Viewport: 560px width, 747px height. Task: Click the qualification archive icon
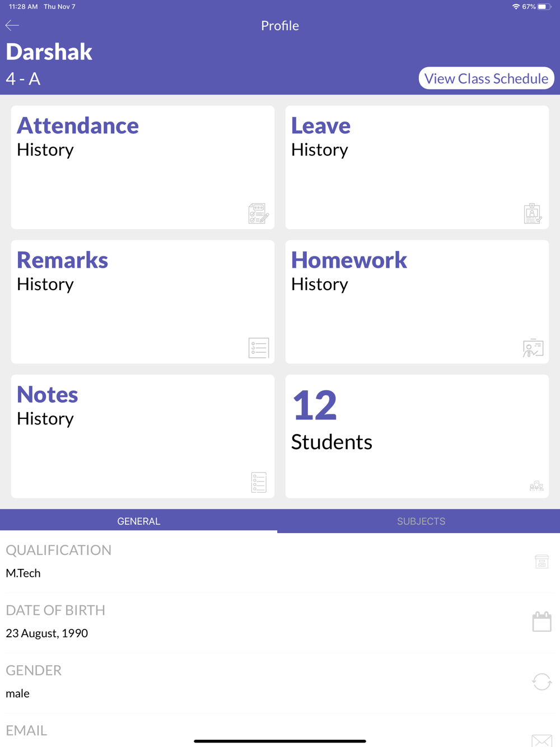542,561
